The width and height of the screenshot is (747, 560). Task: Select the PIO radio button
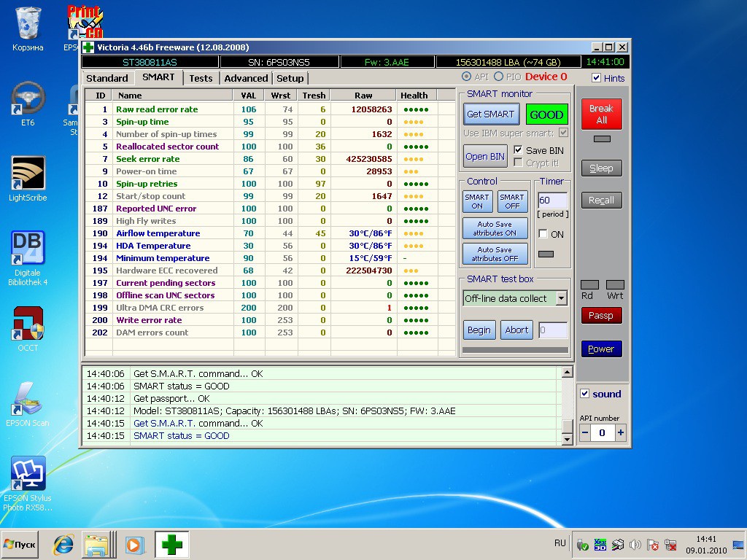click(x=499, y=77)
